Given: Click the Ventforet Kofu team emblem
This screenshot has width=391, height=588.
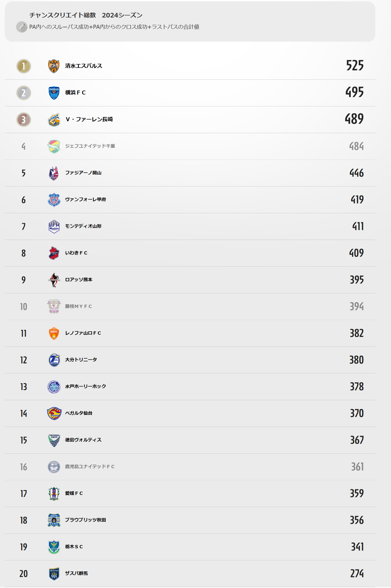Looking at the screenshot, I should tap(54, 200).
